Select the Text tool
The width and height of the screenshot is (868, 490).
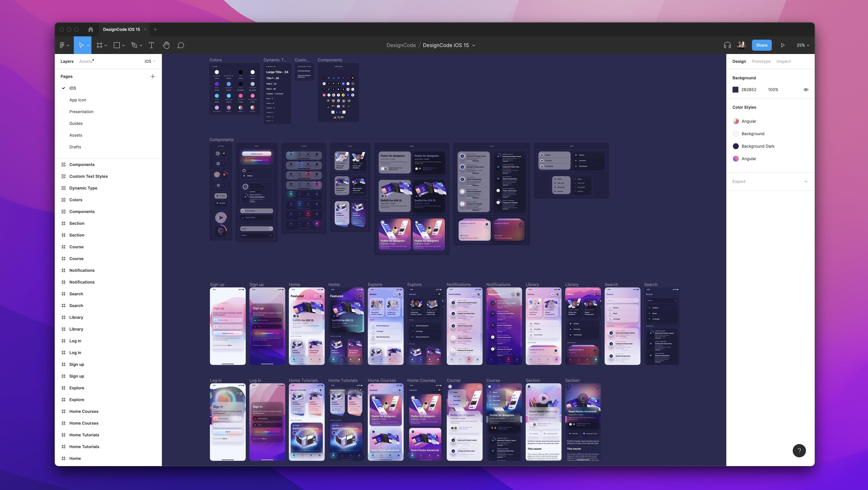(x=151, y=45)
